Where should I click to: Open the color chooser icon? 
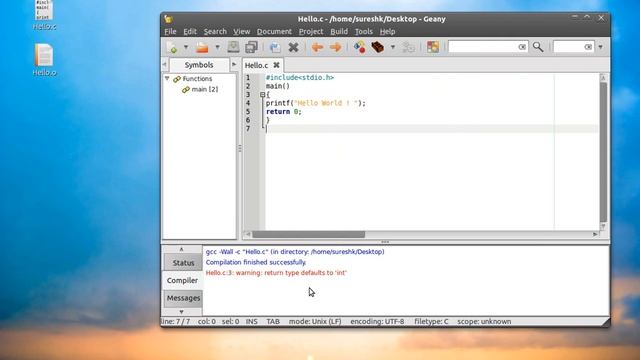(x=433, y=47)
